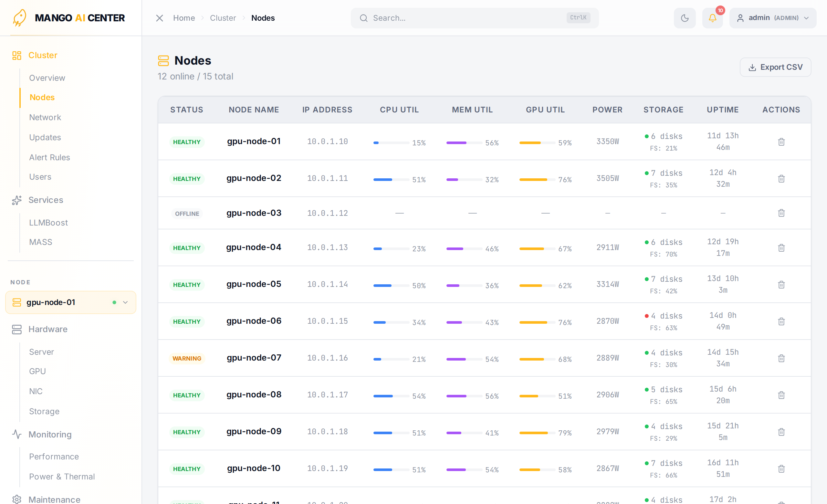Delete gpu-node-05 with trash icon

pyautogui.click(x=781, y=285)
